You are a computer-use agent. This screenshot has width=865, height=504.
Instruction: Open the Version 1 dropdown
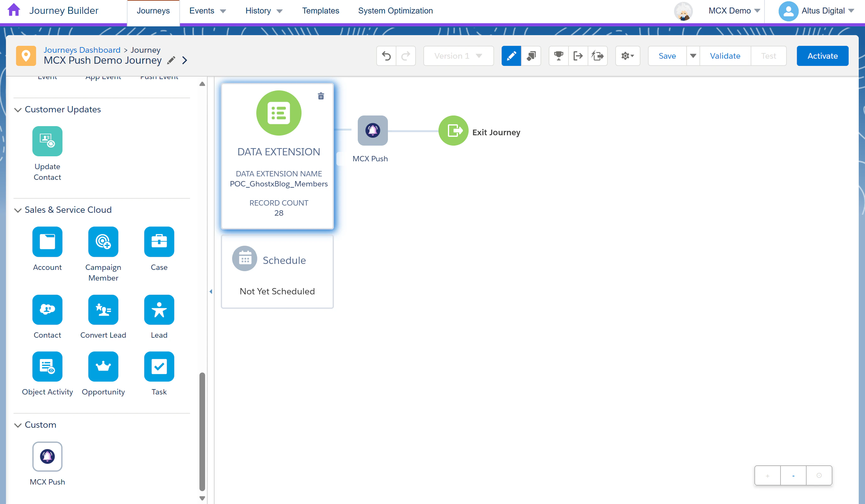pyautogui.click(x=458, y=56)
